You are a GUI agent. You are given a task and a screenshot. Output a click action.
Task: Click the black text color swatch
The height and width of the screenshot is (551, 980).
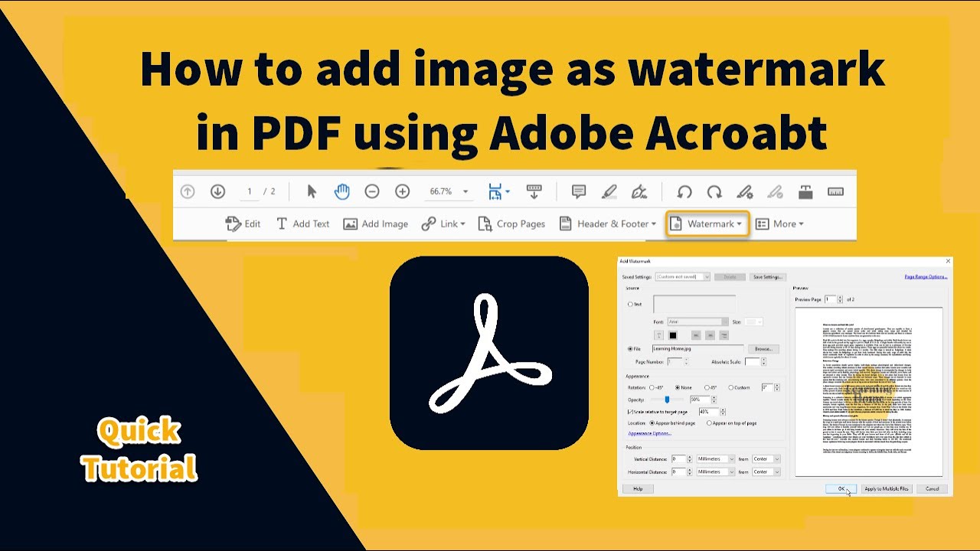673,335
